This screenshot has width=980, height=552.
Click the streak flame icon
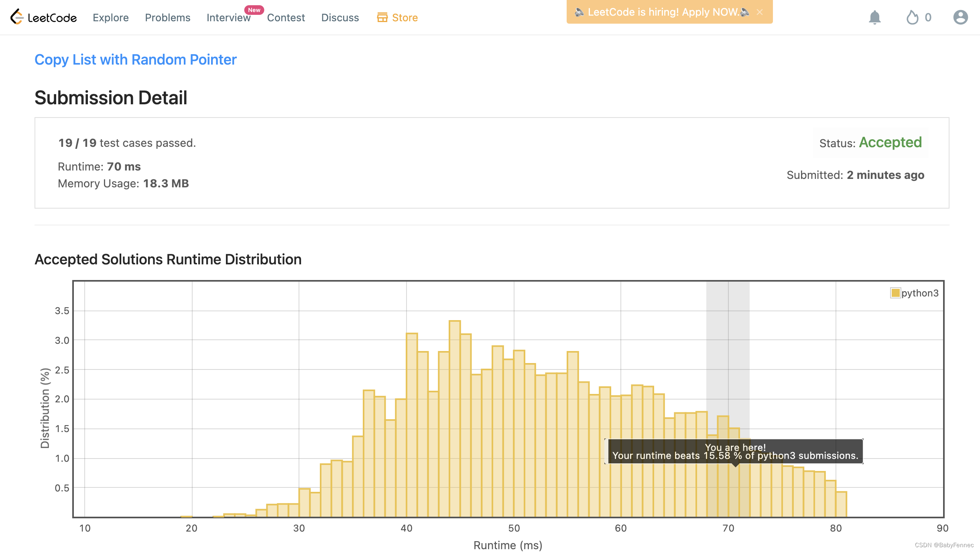pyautogui.click(x=912, y=17)
